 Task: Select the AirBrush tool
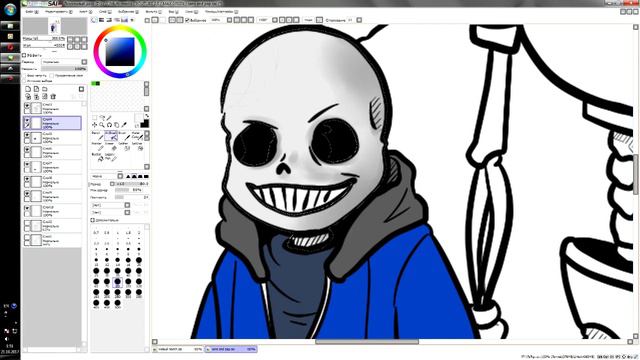111,136
